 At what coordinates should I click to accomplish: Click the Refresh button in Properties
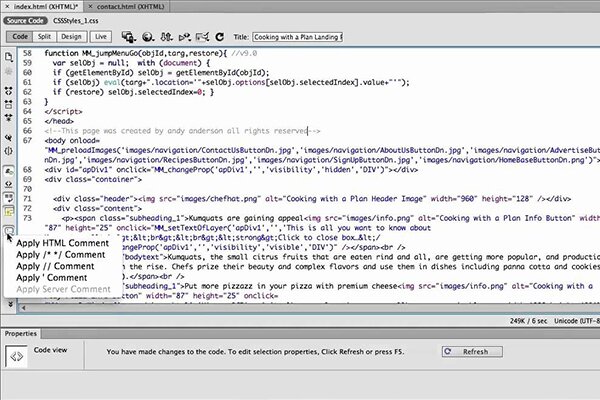pyautogui.click(x=472, y=351)
